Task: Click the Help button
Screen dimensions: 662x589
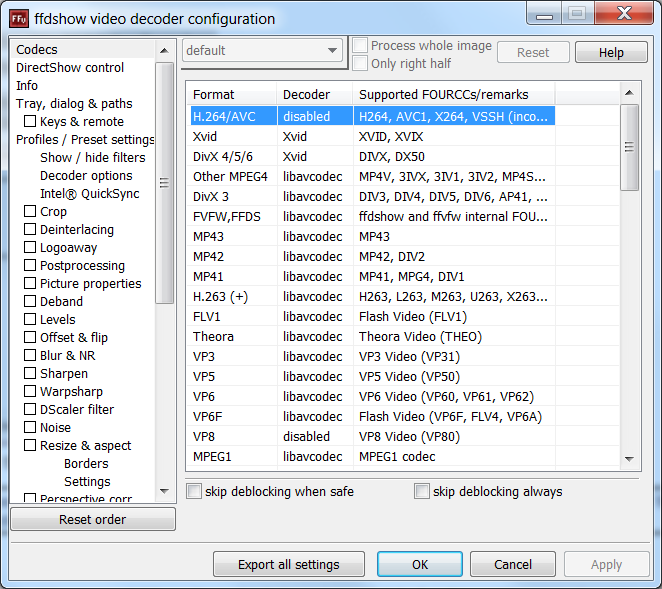Action: (611, 53)
